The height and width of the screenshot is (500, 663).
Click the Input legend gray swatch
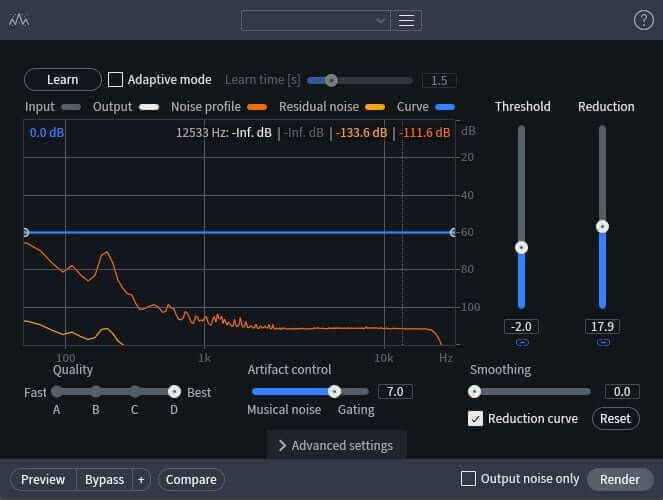(x=71, y=107)
